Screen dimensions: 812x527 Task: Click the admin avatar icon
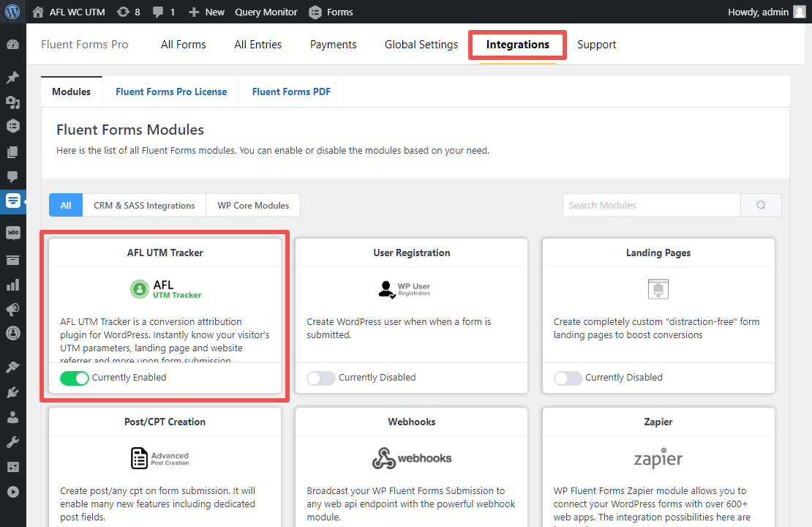tap(800, 12)
